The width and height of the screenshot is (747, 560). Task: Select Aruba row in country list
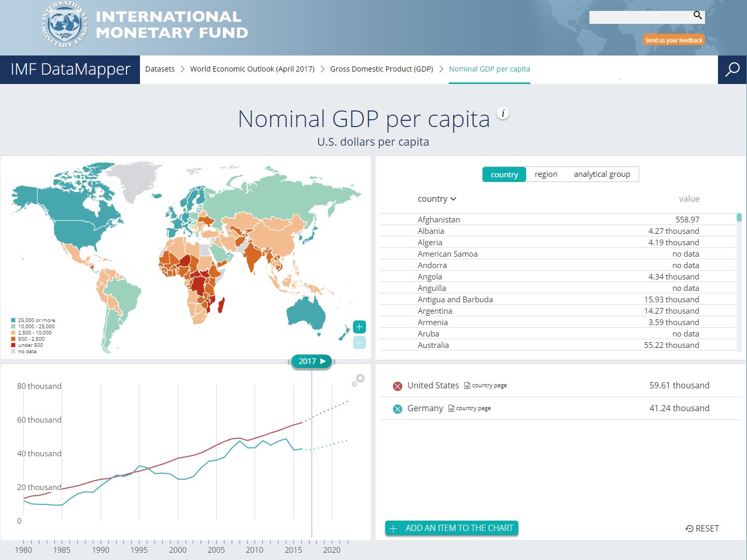coord(558,333)
